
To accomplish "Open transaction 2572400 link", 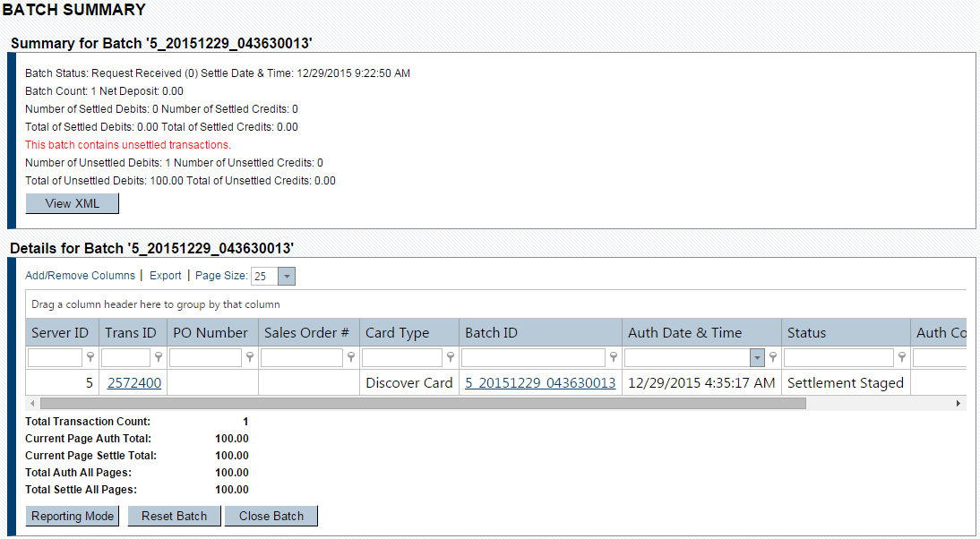I will [x=133, y=383].
